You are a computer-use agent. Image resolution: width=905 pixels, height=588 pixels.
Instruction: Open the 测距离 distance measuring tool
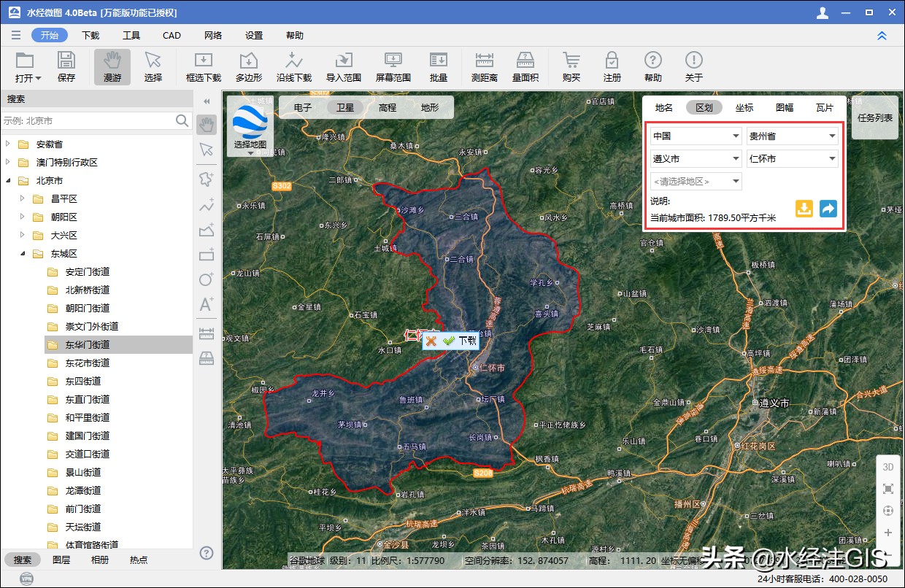(484, 61)
